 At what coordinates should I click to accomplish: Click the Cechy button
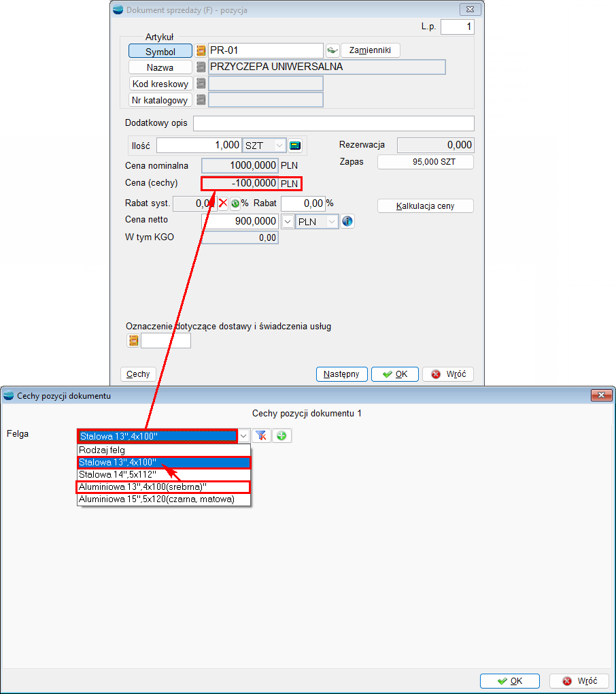[138, 374]
